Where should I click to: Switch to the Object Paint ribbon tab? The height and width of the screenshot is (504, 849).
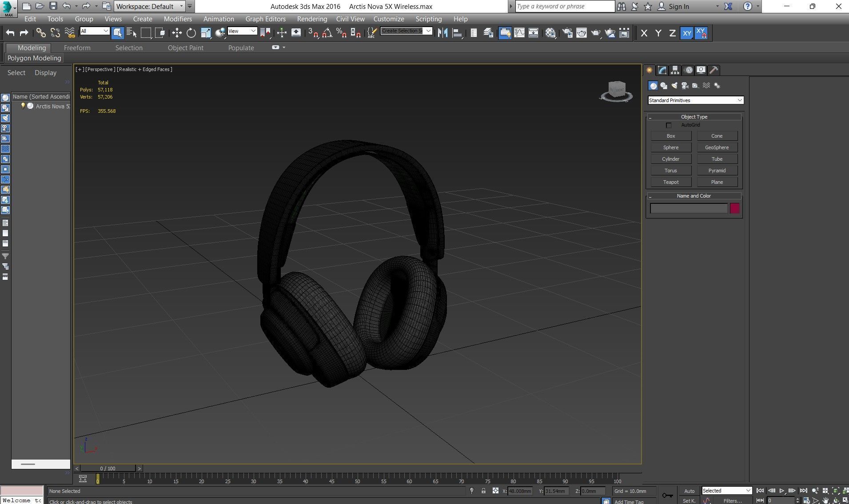click(185, 48)
